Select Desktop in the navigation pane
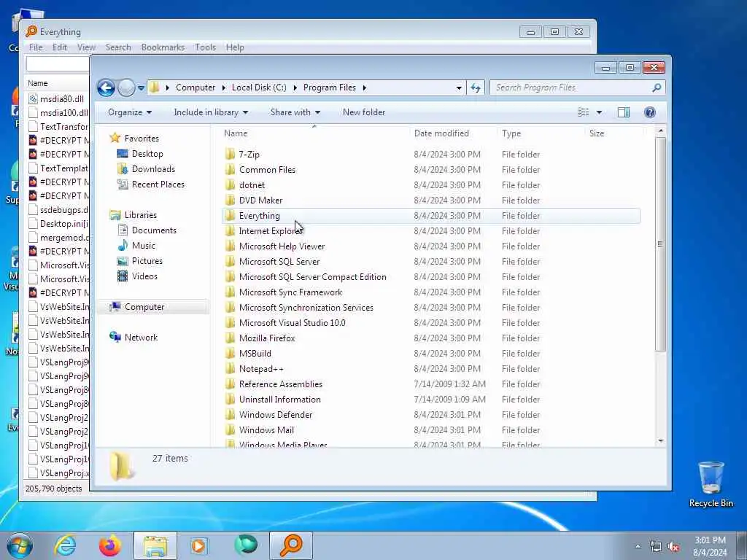 [147, 154]
